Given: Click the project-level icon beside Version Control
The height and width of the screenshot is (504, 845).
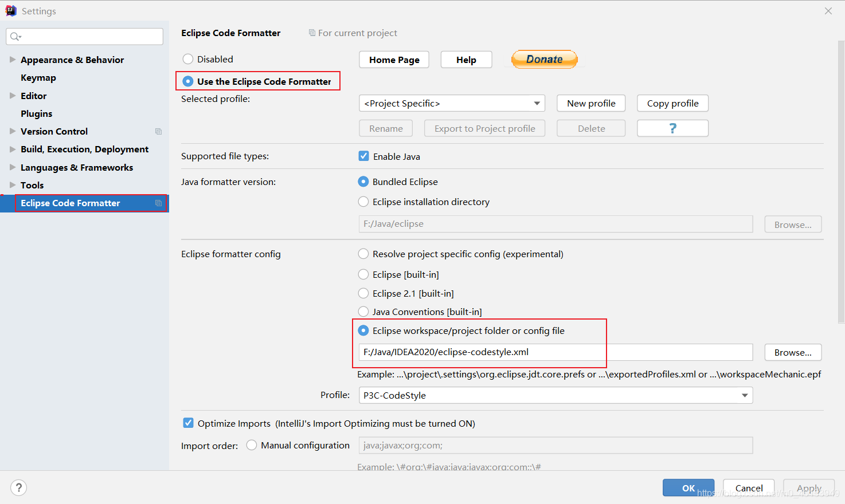Looking at the screenshot, I should coord(159,132).
